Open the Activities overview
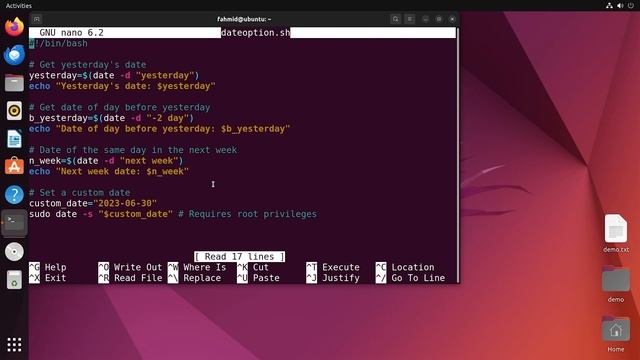The width and height of the screenshot is (640, 360). pyautogui.click(x=19, y=5)
